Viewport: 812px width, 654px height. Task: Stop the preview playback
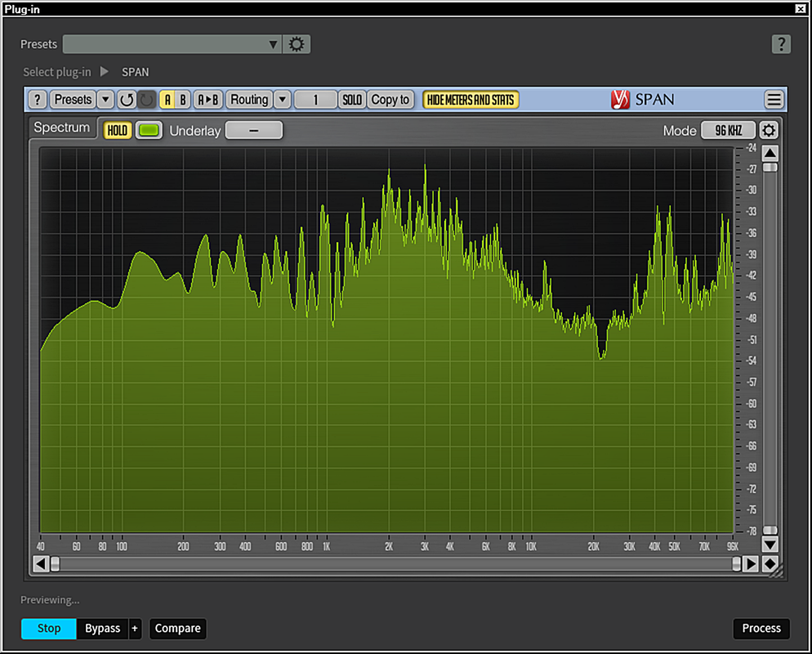(x=49, y=629)
